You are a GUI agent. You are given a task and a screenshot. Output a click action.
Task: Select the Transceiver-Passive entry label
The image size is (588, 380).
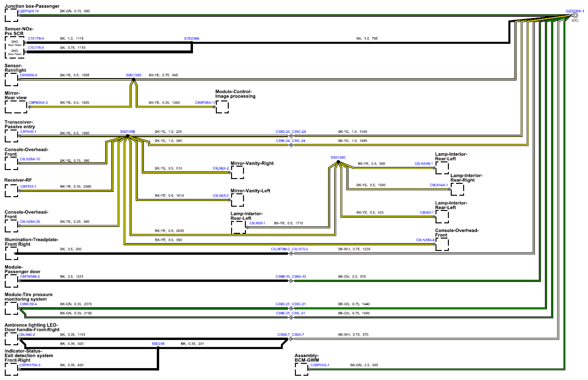point(21,124)
